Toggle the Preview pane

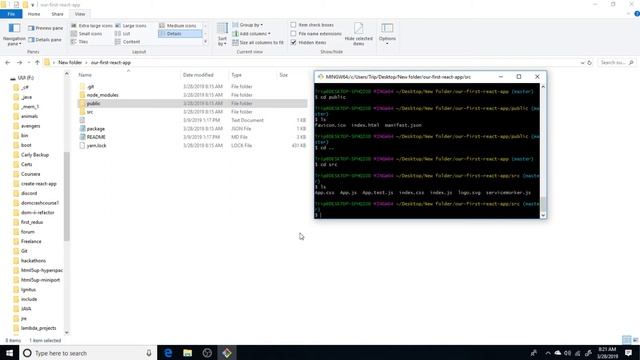[x=46, y=28]
